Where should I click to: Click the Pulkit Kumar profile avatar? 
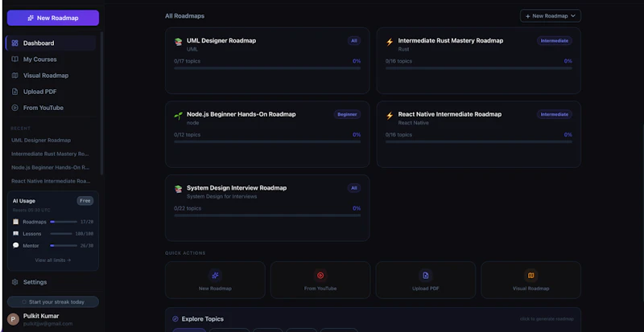coord(14,319)
